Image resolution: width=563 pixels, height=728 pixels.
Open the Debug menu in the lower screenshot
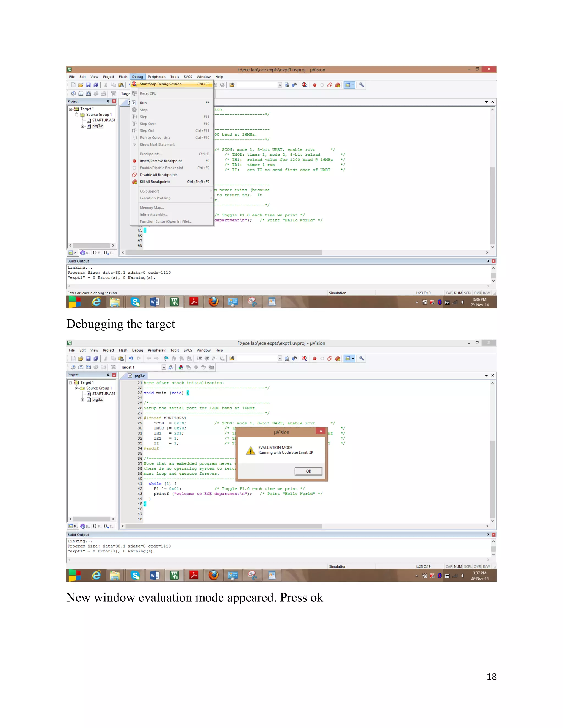tap(137, 350)
